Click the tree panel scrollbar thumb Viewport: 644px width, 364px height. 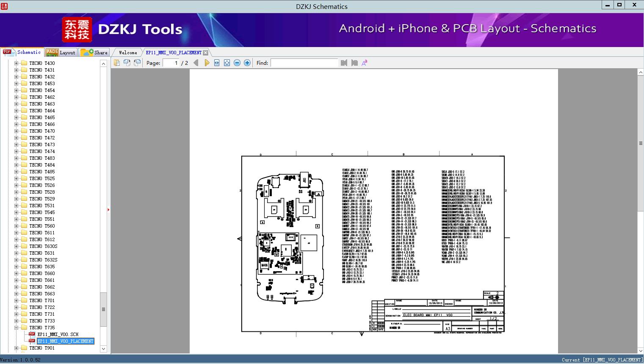coord(103,309)
